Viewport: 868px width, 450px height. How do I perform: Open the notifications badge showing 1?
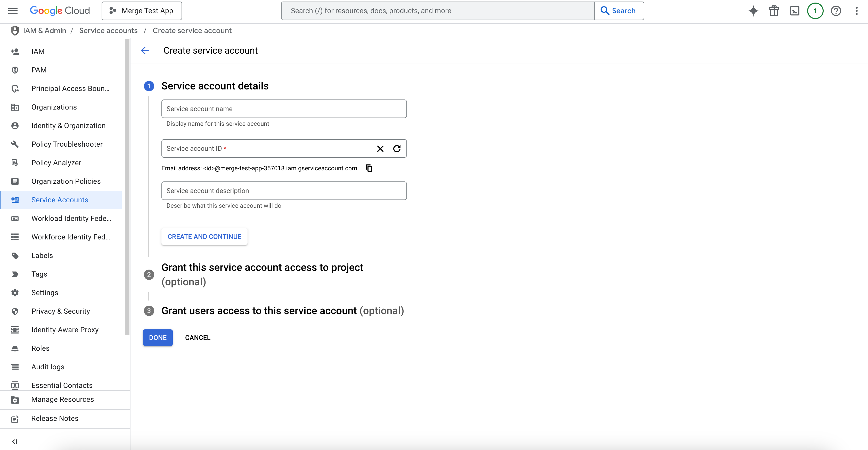tap(815, 11)
